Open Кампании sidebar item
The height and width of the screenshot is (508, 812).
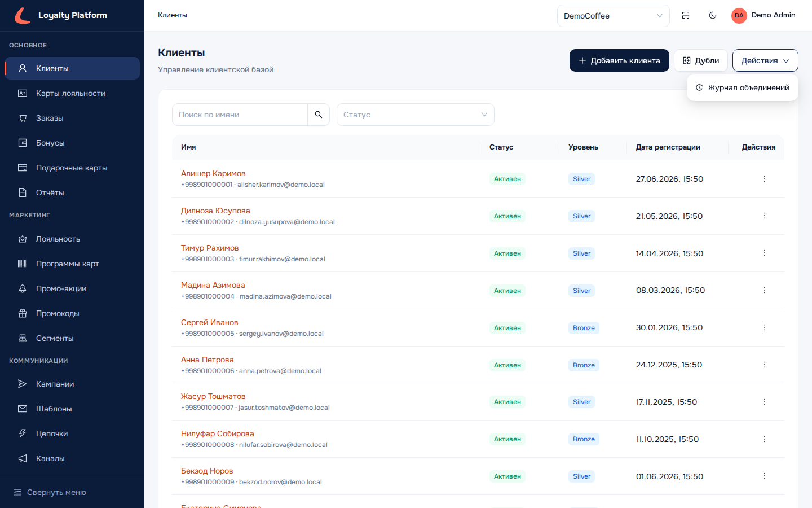tap(72, 384)
